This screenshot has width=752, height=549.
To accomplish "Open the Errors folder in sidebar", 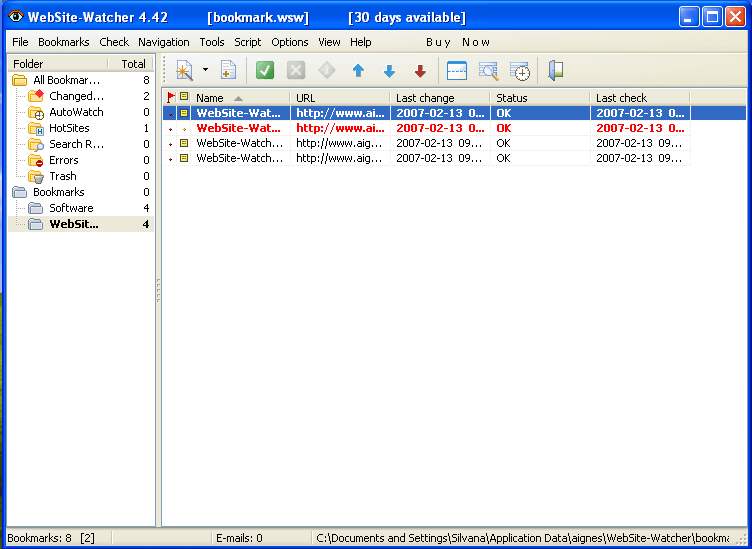I will click(64, 160).
